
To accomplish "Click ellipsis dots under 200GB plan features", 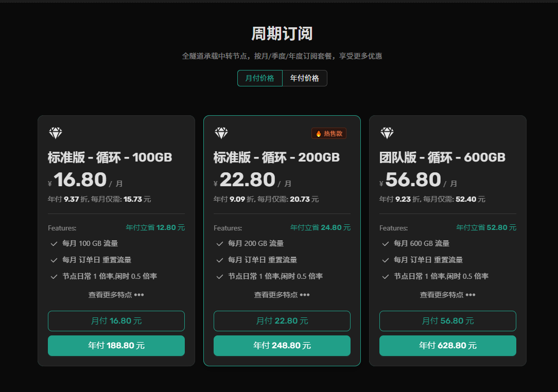I will point(305,295).
